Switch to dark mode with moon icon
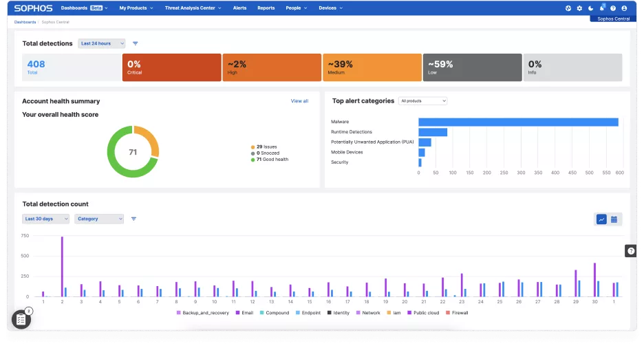This screenshot has height=348, width=644. coord(590,8)
